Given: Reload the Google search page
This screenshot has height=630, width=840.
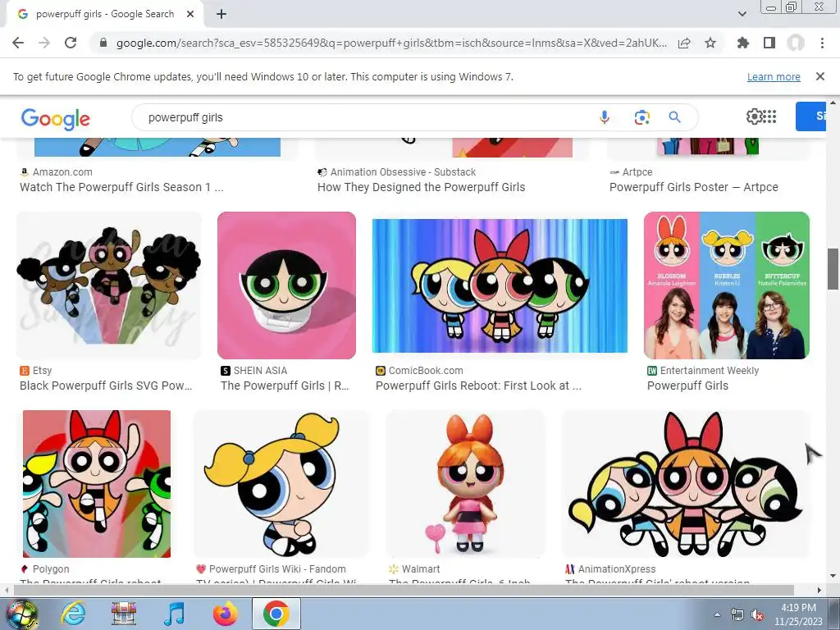Looking at the screenshot, I should coord(71,43).
